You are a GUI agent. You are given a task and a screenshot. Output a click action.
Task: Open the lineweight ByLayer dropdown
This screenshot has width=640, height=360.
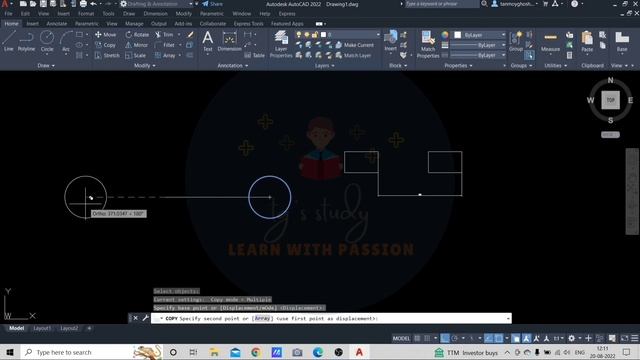[x=478, y=45]
